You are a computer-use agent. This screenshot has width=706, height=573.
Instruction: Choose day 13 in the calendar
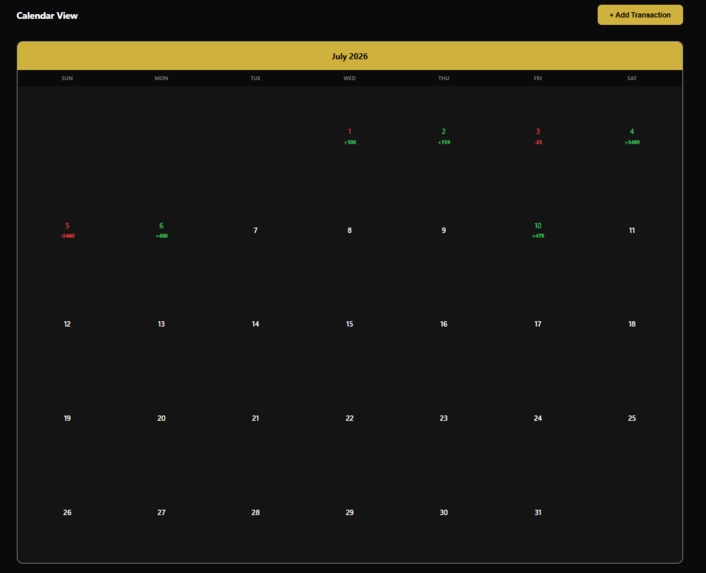pyautogui.click(x=161, y=324)
